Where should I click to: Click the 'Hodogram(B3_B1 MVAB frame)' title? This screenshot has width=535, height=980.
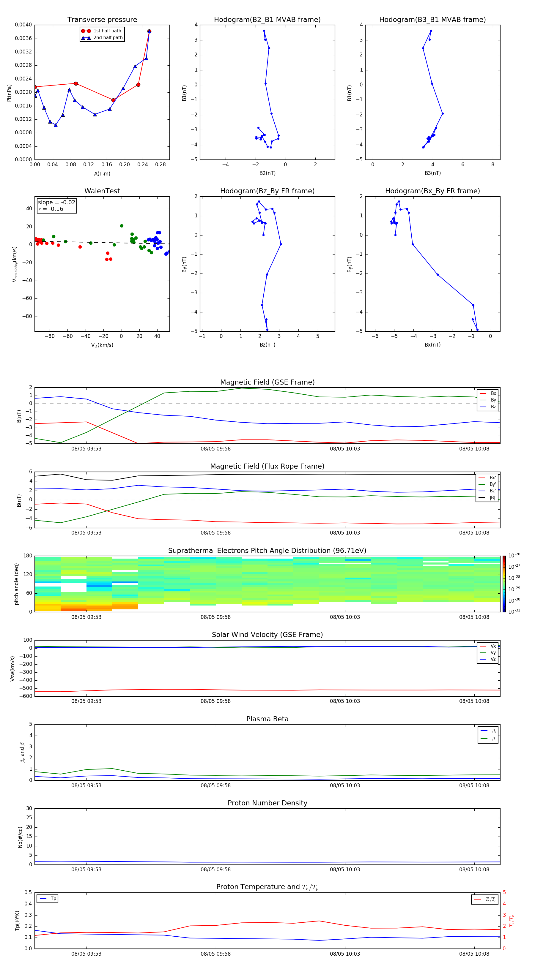(x=432, y=20)
